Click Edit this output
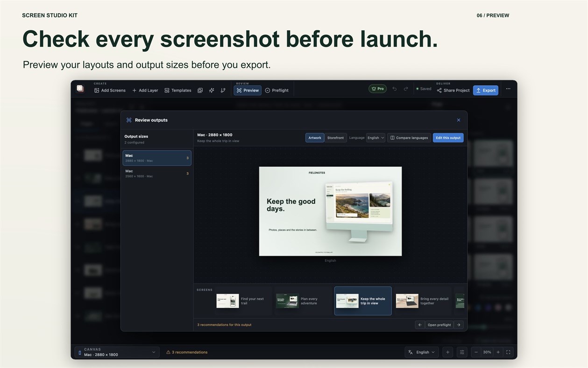 point(448,137)
